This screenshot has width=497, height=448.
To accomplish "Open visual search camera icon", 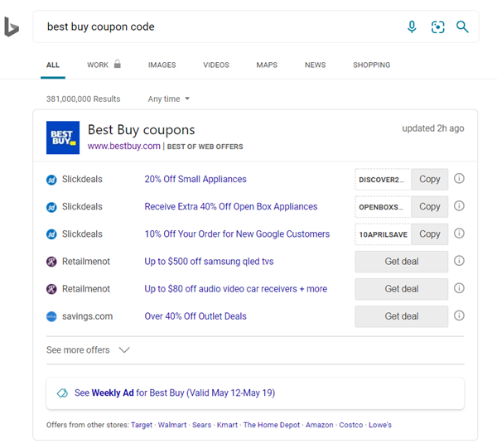I will pos(437,27).
